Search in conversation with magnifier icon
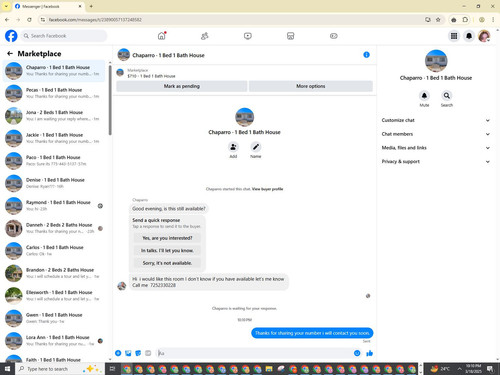The image size is (500, 375). [x=447, y=96]
